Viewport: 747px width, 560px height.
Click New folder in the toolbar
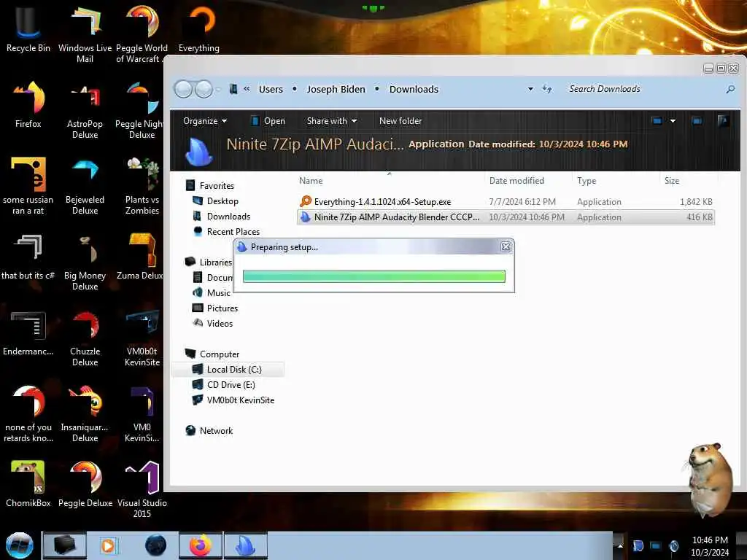(400, 121)
